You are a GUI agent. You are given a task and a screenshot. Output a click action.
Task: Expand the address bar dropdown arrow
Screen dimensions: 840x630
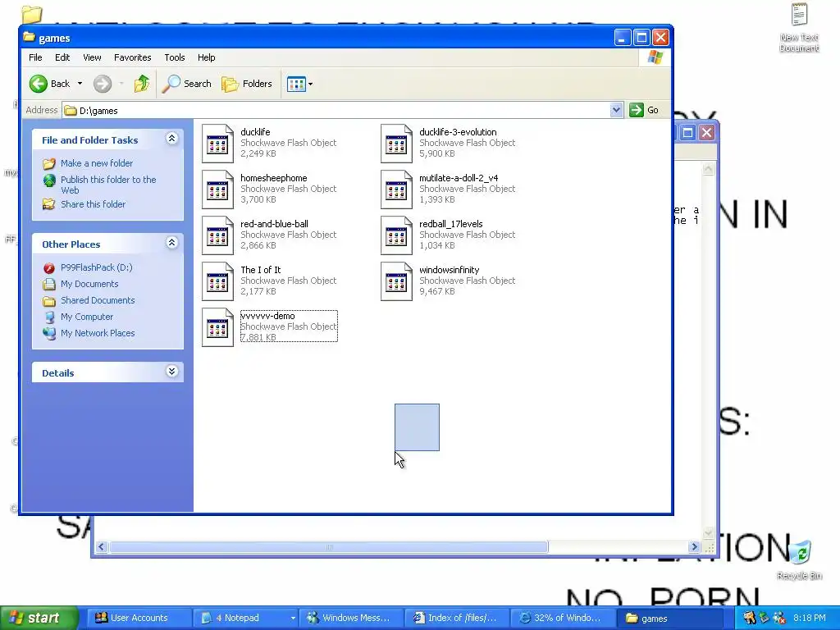click(x=616, y=110)
